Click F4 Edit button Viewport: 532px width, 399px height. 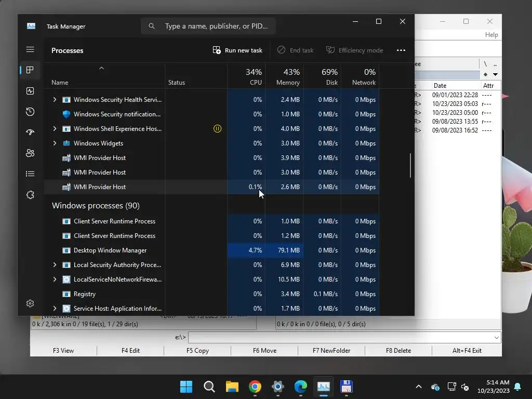tap(130, 351)
